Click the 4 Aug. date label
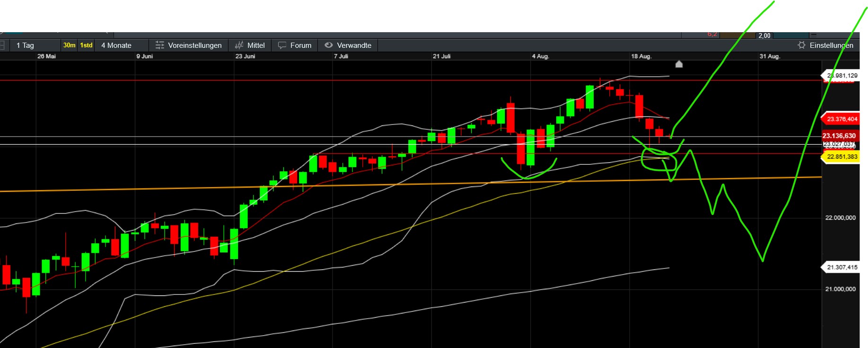 [x=540, y=56]
